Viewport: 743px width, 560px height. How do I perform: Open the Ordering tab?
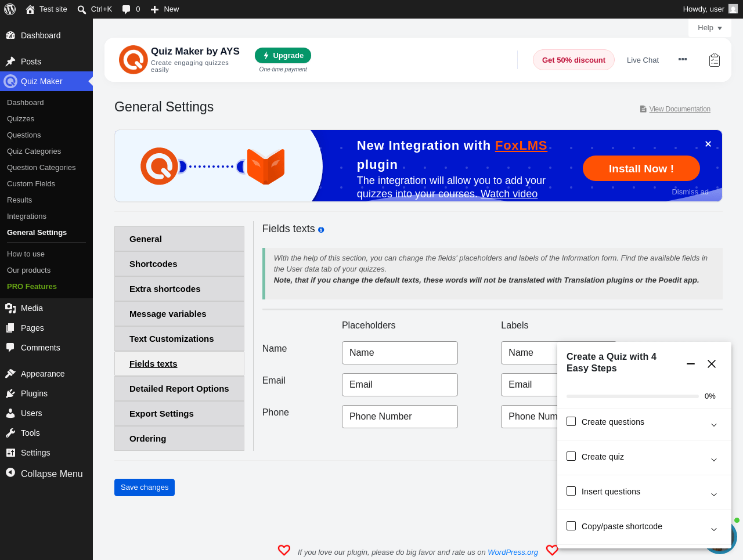click(x=179, y=439)
